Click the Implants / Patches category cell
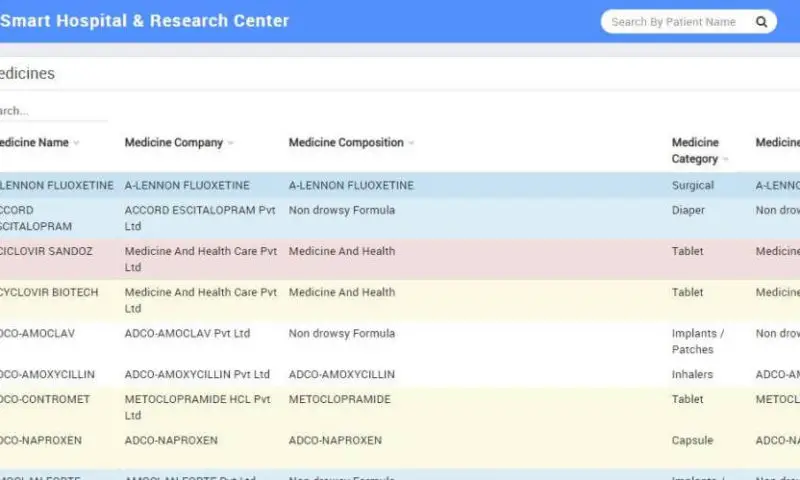800x480 pixels. pyautogui.click(x=697, y=341)
